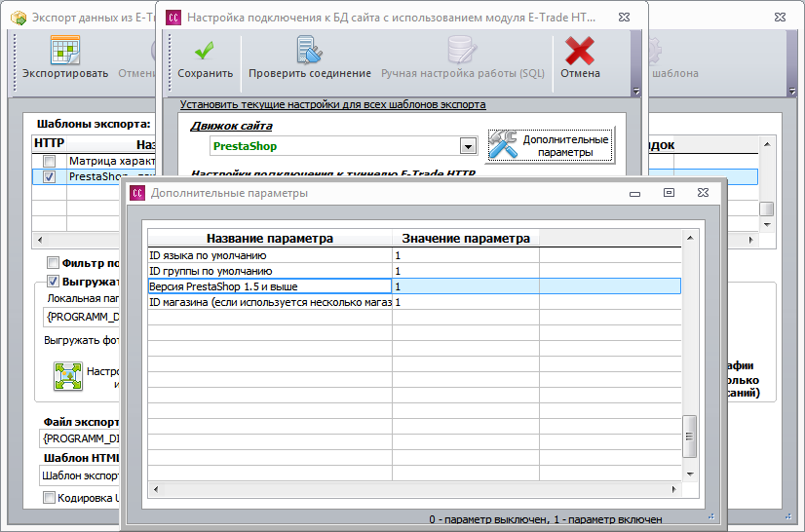
Task: Toggle the HTTP checkbox for Матрица row
Action: coord(50,161)
